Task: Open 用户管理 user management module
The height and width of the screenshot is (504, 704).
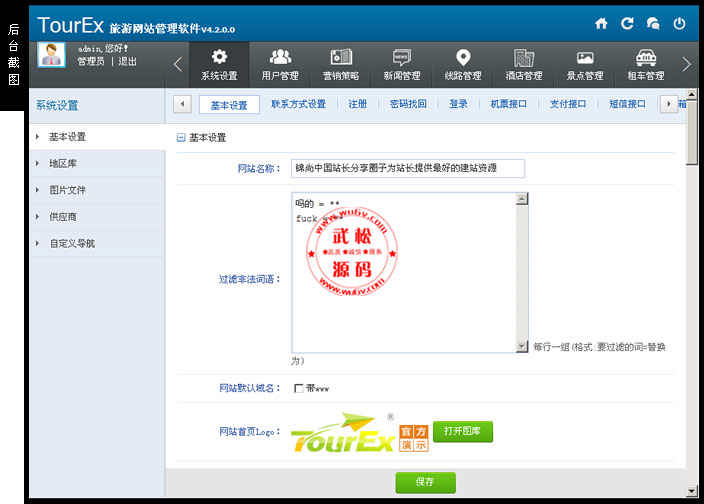Action: click(x=280, y=64)
